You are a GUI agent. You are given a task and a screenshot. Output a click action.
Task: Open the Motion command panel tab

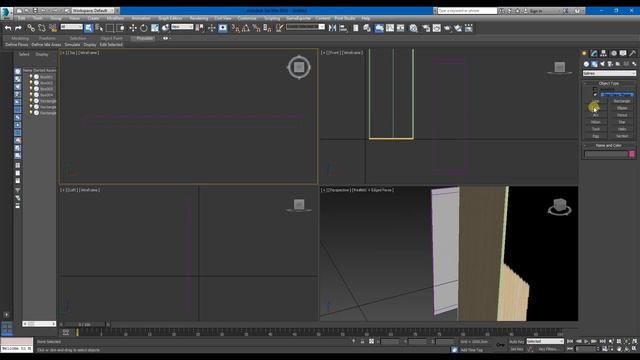coord(613,53)
